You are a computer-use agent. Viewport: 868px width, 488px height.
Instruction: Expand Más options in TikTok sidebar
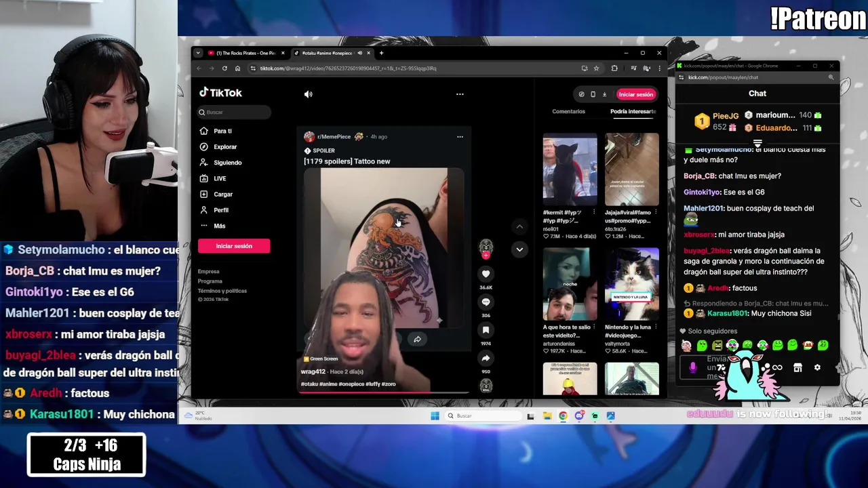click(x=219, y=226)
